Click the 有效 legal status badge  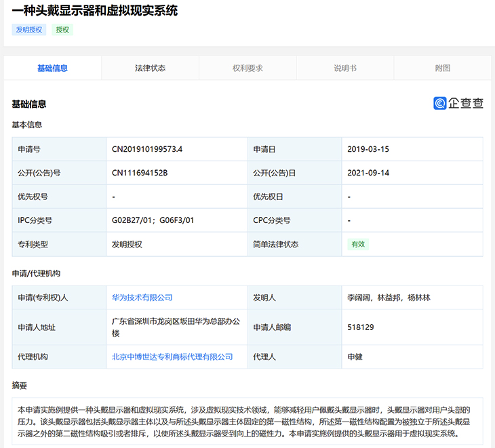[357, 244]
